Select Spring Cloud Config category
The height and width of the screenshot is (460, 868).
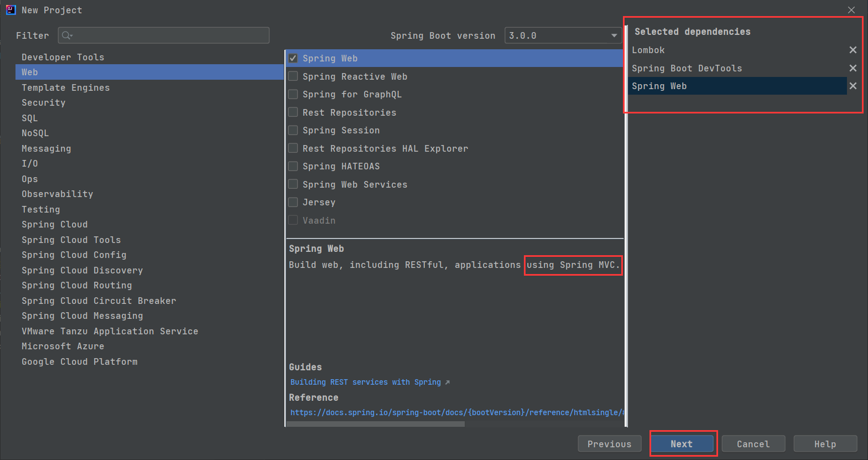[149, 255]
